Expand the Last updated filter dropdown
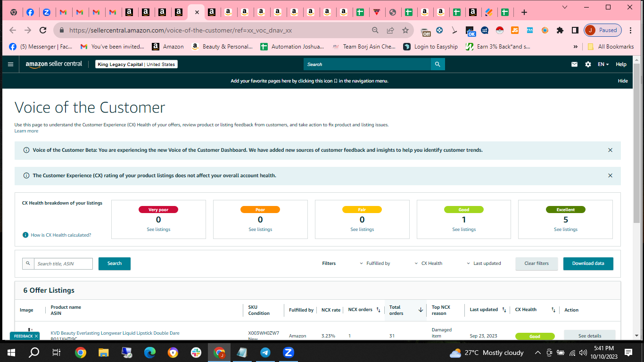Screen dimensions: 644x362 click(484, 263)
